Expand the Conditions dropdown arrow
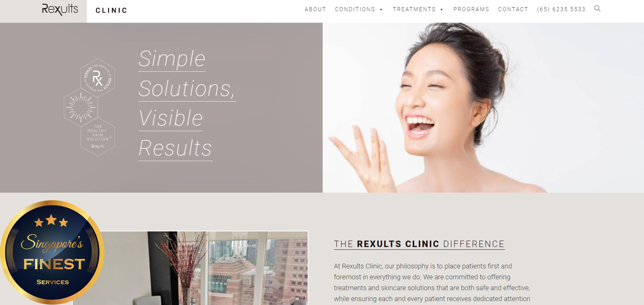 381,10
